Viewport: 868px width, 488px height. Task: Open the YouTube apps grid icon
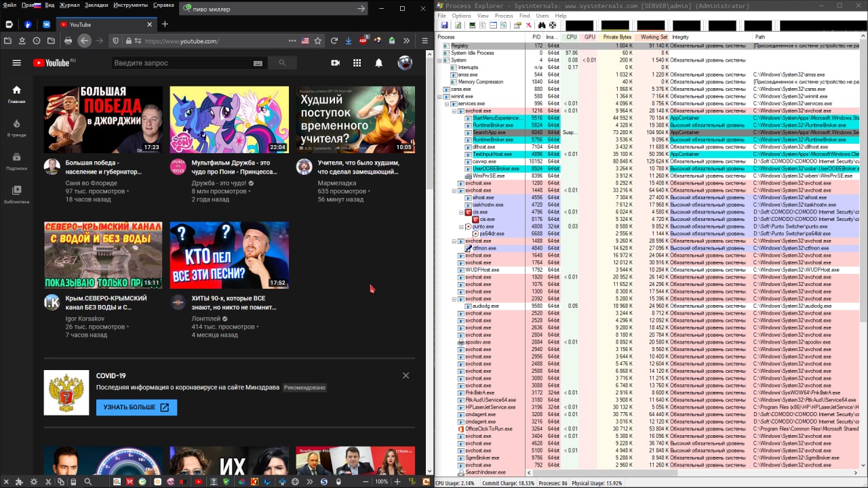pos(357,63)
